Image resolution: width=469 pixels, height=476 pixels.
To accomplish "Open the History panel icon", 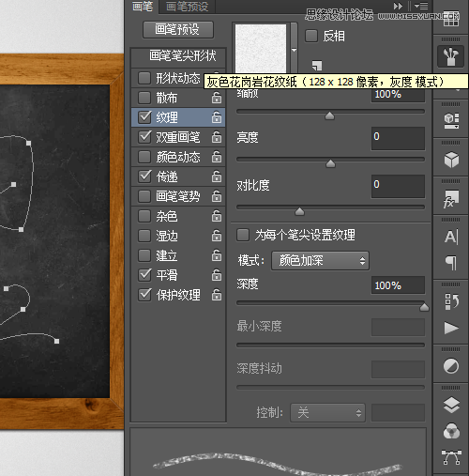I will click(451, 301).
